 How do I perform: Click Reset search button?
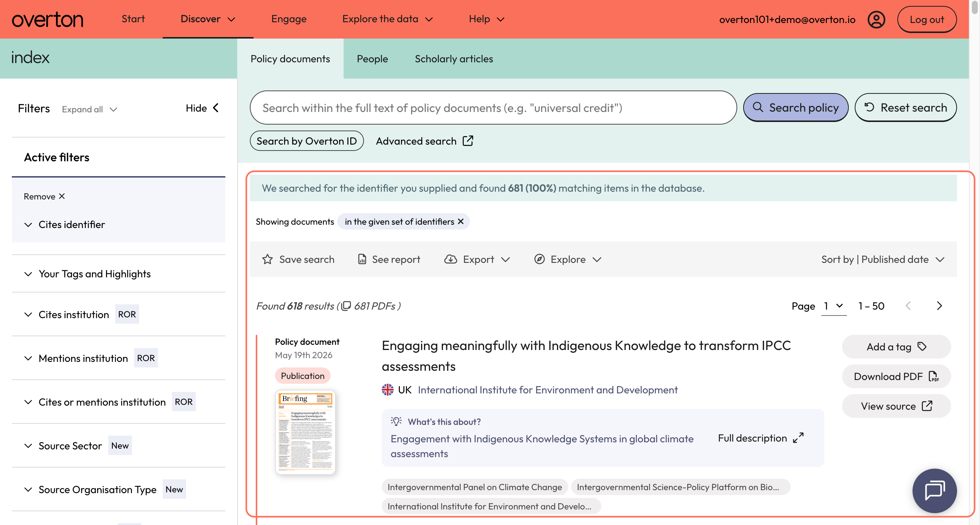[x=905, y=108]
